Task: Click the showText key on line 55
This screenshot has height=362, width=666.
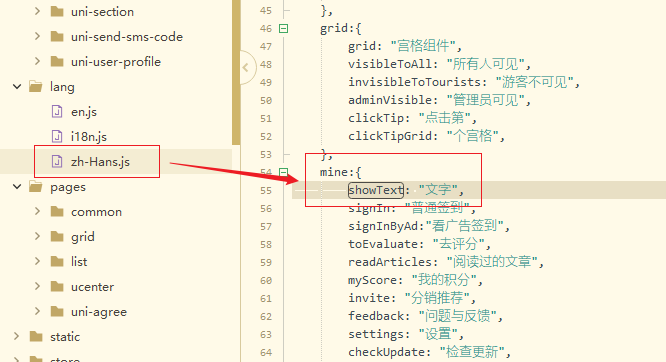Action: [x=376, y=190]
